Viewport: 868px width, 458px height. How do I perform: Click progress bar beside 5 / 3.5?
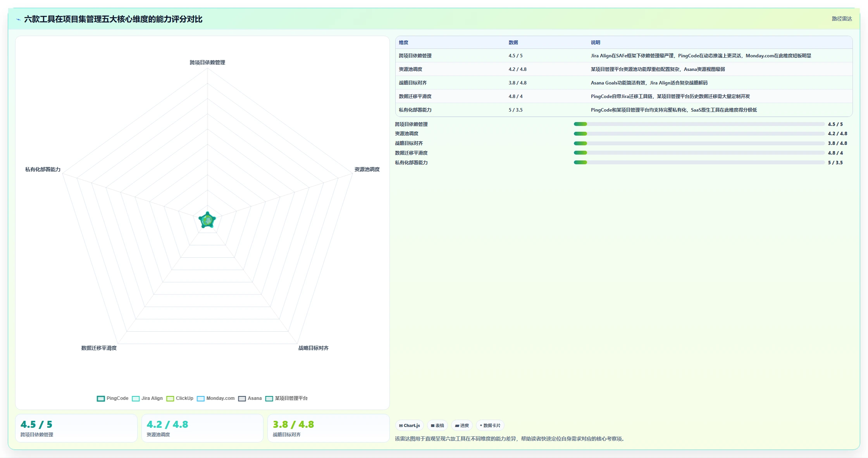[699, 163]
